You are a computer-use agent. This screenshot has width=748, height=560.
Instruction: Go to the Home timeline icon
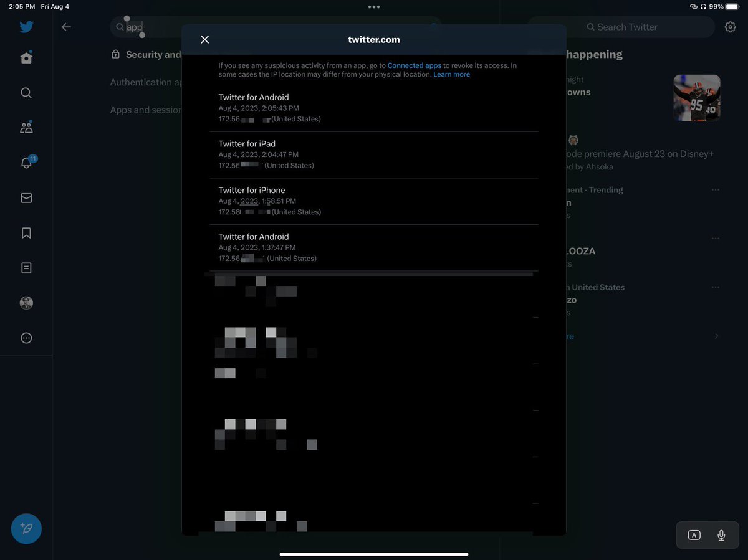26,57
